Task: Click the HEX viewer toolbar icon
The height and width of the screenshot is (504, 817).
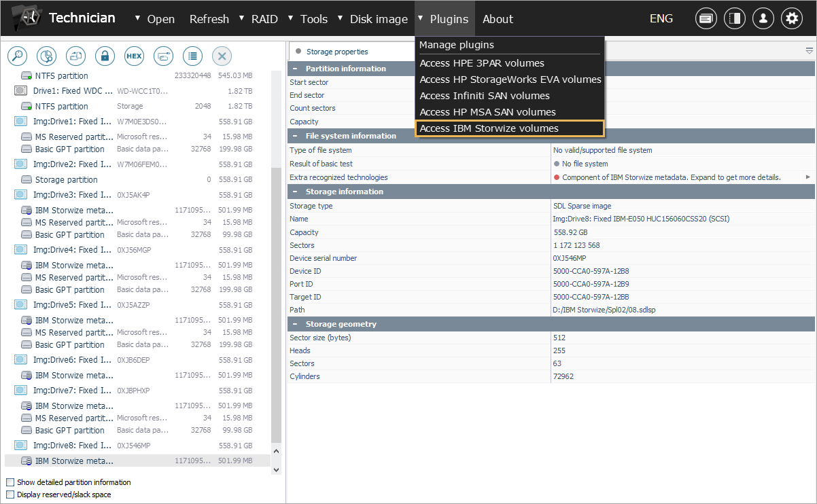Action: coord(134,56)
